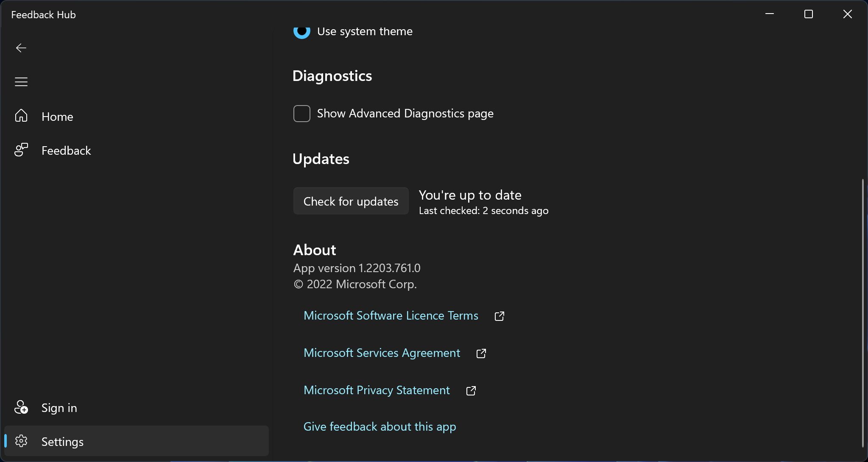Viewport: 868px width, 462px height.
Task: Open external link icon beside Services Agreement
Action: [x=481, y=353]
